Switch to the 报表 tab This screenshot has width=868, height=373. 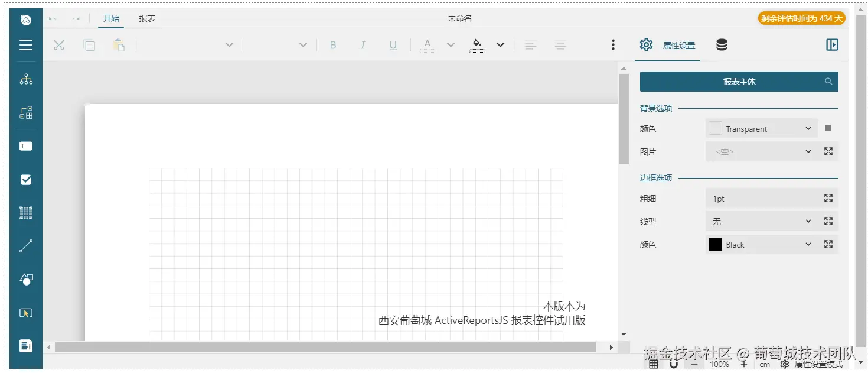tap(147, 18)
